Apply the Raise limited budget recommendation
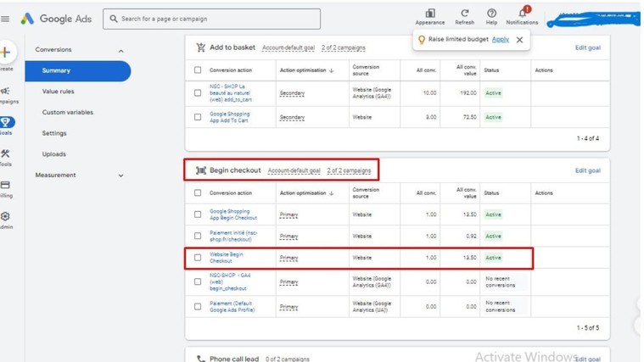 click(x=501, y=39)
